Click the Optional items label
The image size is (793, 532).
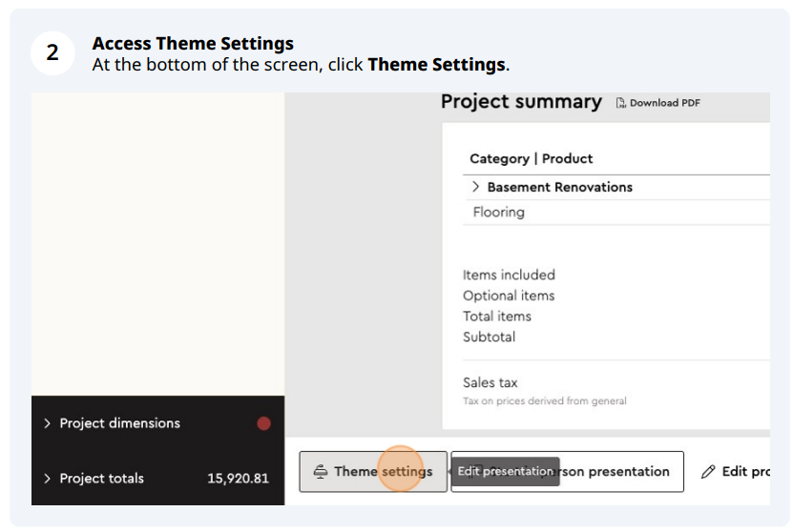[509, 296]
